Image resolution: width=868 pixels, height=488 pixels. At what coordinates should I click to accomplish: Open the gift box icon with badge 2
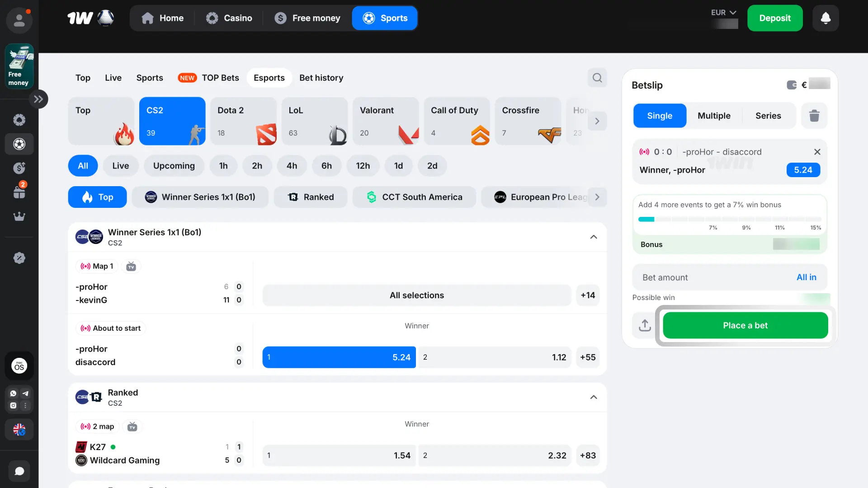click(19, 192)
